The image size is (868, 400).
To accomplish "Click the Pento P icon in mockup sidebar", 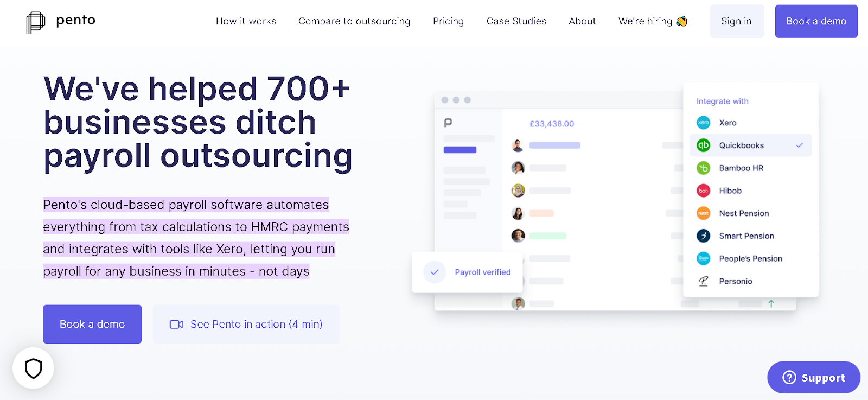I will 448,123.
